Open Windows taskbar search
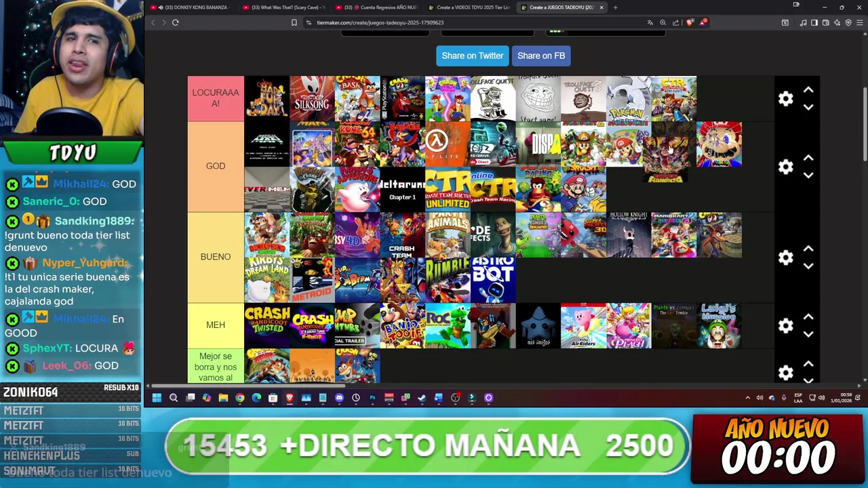This screenshot has width=868, height=488. coord(174,398)
